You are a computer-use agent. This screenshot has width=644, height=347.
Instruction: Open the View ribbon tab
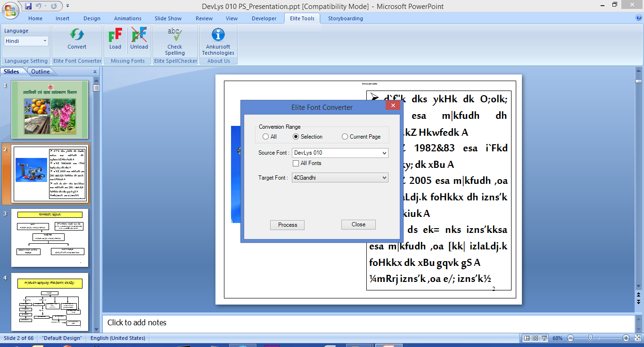(x=231, y=18)
